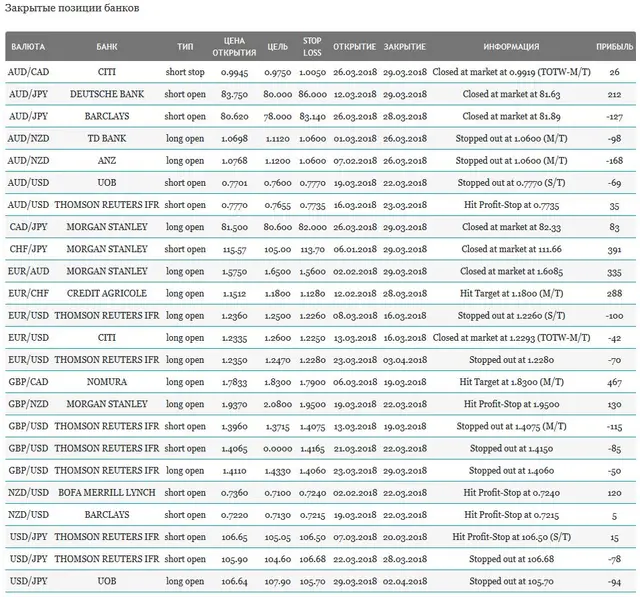Click the БАНК column header
This screenshot has height=597, width=640.
click(107, 47)
